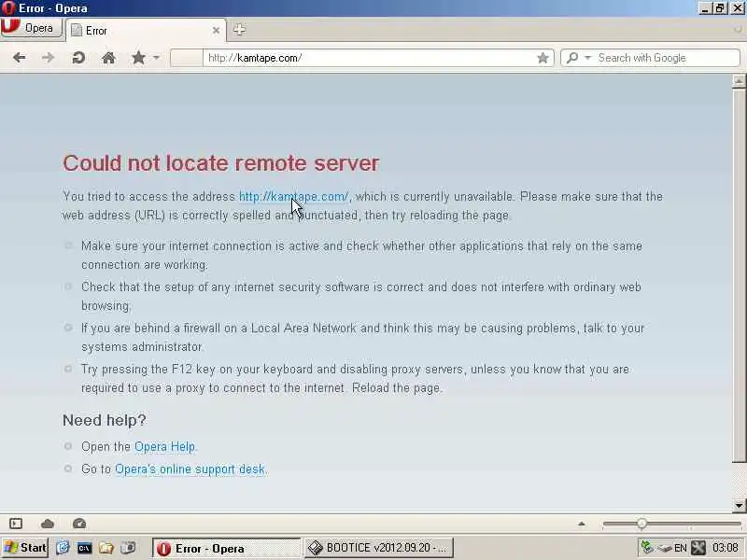Open the Windows Start button
The height and width of the screenshot is (560, 747).
point(25,548)
